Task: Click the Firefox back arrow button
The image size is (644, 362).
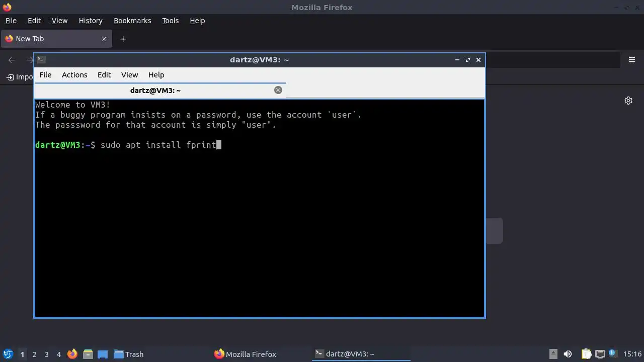Action: 12,60
